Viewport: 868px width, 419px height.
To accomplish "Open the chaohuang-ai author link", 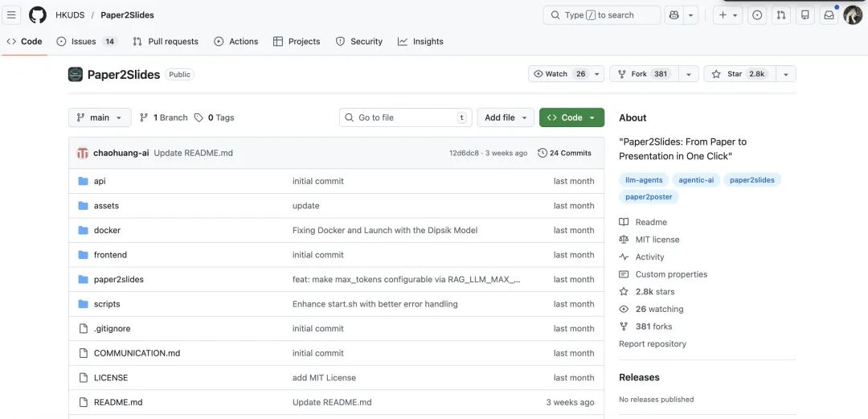I will point(121,153).
